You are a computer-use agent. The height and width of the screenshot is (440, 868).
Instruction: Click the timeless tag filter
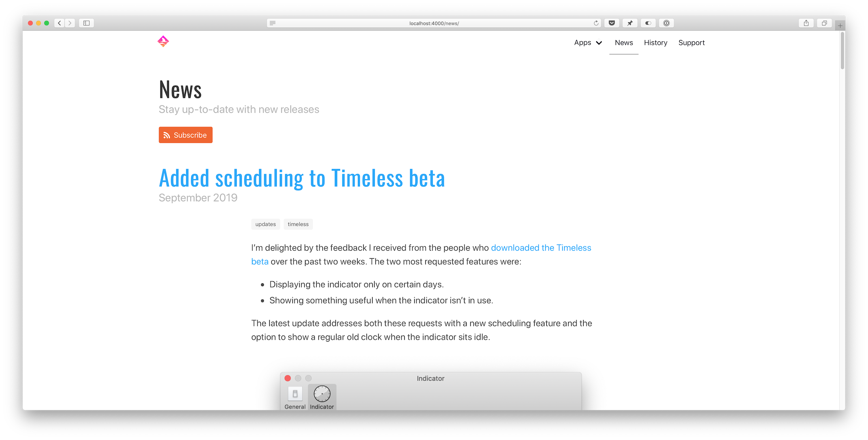298,224
